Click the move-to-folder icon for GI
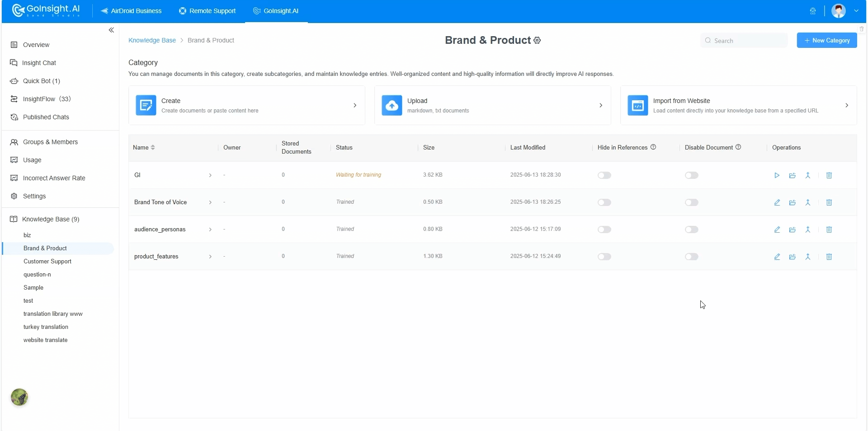This screenshot has height=431, width=868. 792,175
